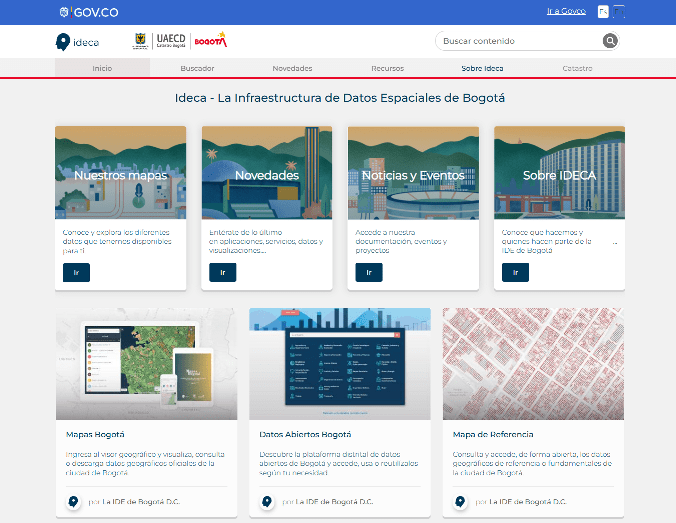The image size is (676, 523).
Task: Select the Catastro menu item
Action: click(x=577, y=68)
